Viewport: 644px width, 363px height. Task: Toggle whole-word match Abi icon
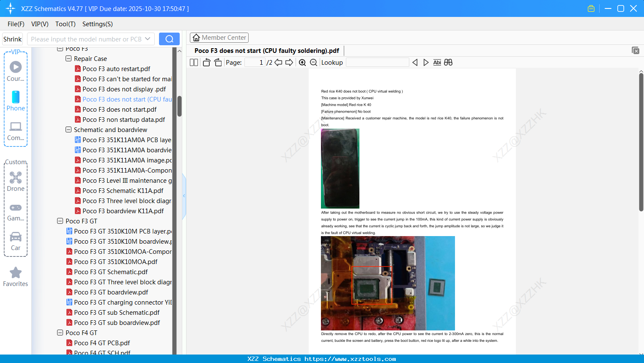(437, 63)
